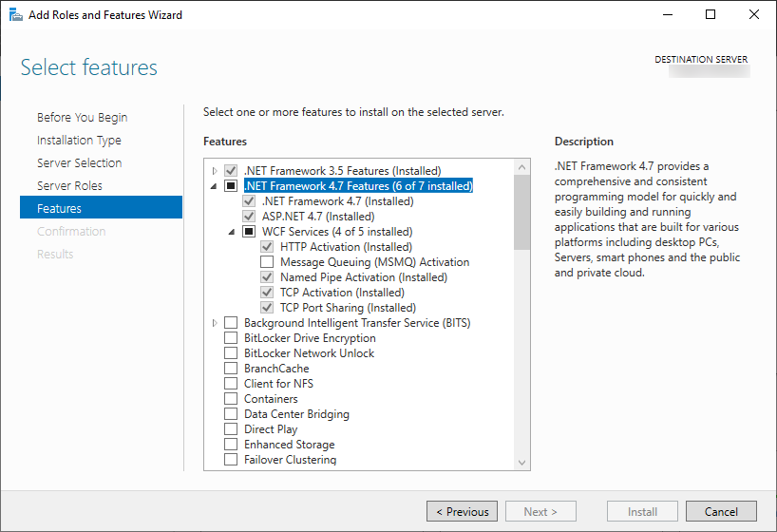Enable Background Intelligent Transfer Service (BITS) checkbox
777x532 pixels.
click(x=231, y=323)
